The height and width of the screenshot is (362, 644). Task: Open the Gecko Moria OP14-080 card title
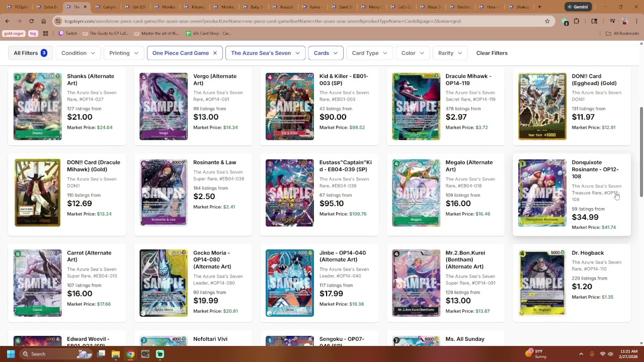pos(212,259)
